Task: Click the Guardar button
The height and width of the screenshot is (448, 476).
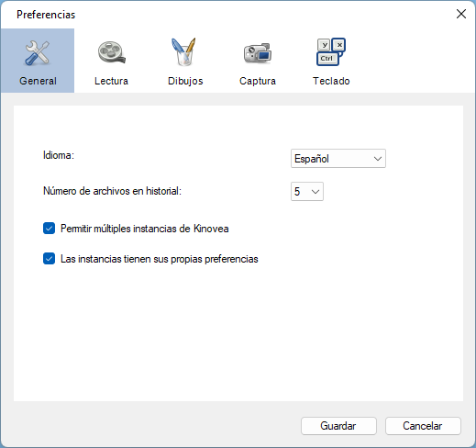Action: click(x=338, y=426)
